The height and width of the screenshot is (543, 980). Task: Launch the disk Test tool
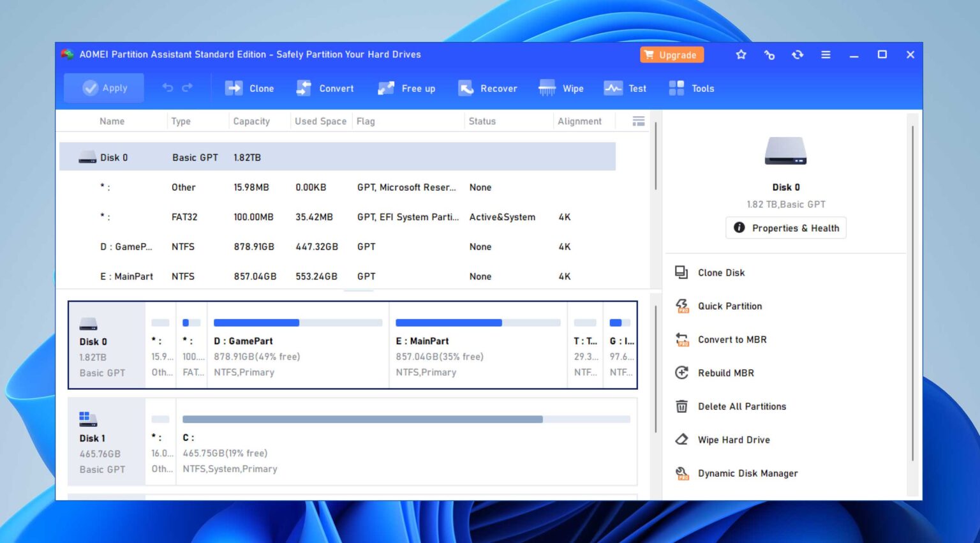click(625, 88)
